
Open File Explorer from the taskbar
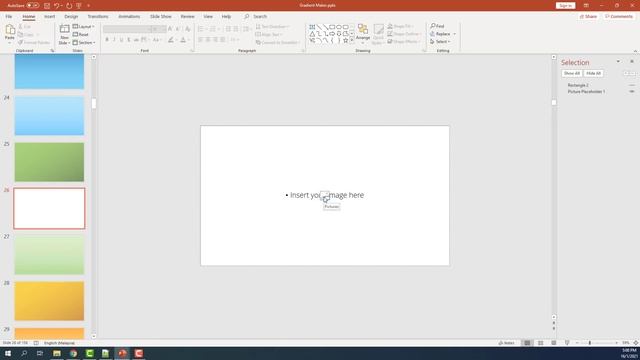pyautogui.click(x=57, y=353)
